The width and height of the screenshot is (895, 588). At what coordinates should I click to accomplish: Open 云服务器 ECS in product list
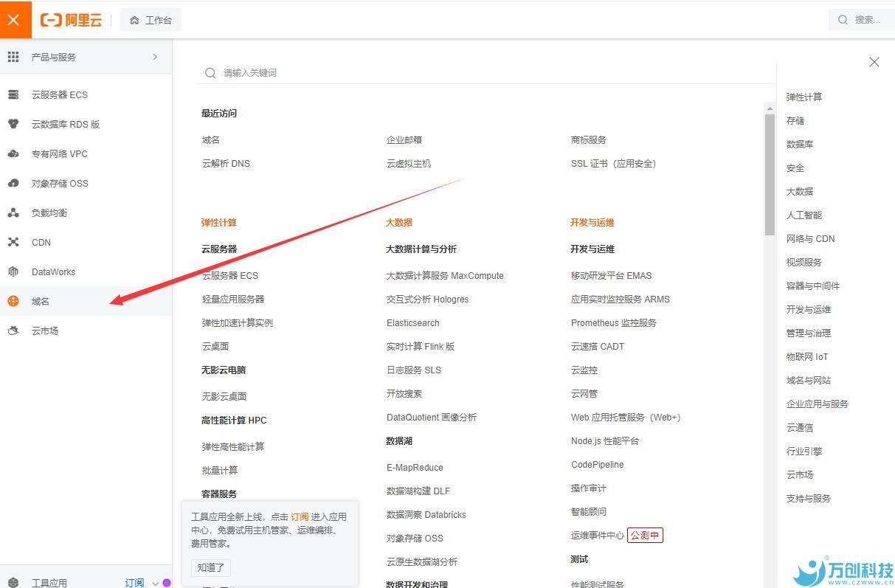[x=230, y=275]
